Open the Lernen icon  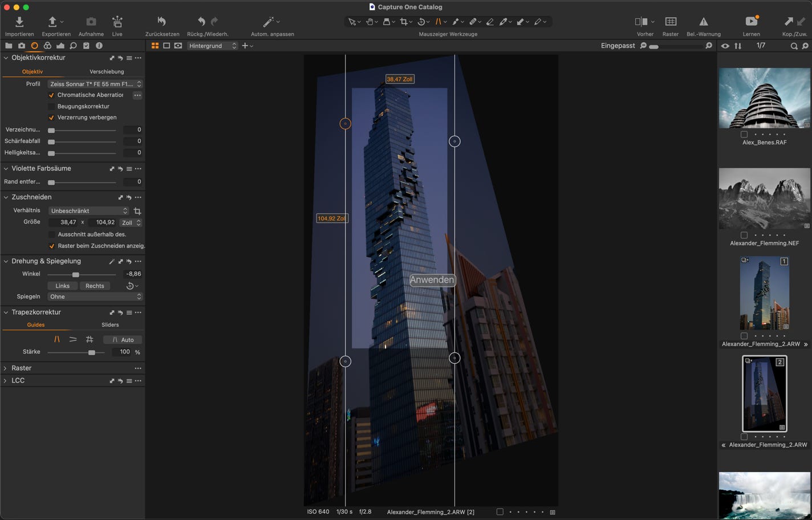point(751,22)
